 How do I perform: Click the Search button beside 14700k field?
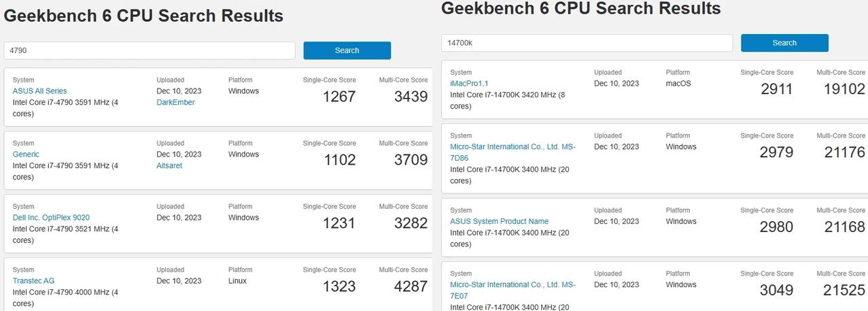coord(784,43)
